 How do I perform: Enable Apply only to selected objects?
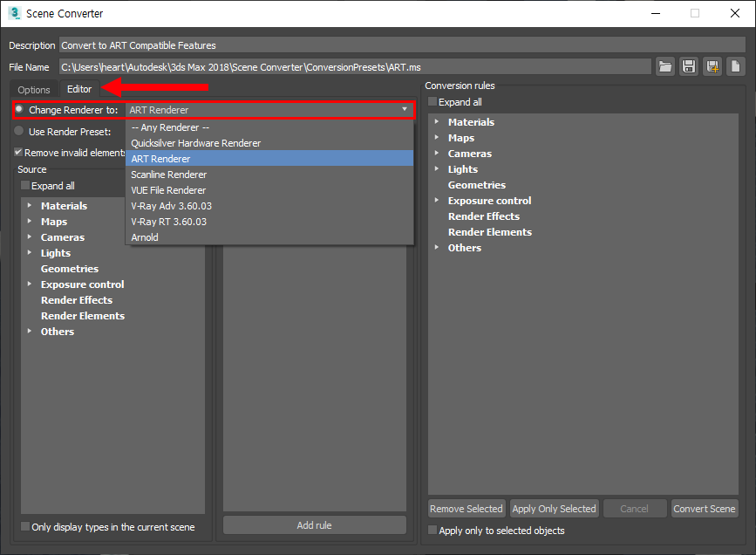pos(432,530)
